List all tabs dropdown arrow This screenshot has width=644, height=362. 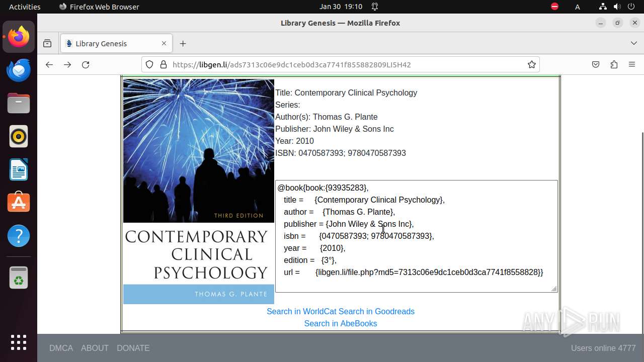pyautogui.click(x=633, y=43)
